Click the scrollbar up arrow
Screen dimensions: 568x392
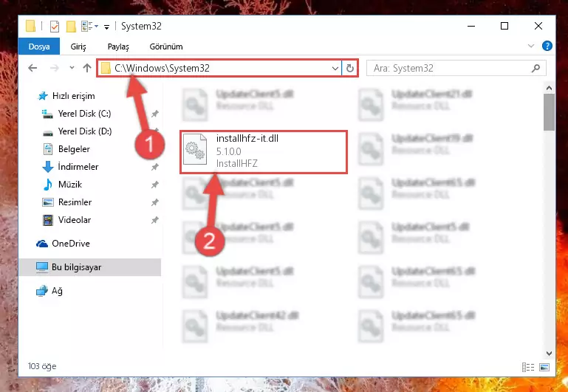point(549,88)
